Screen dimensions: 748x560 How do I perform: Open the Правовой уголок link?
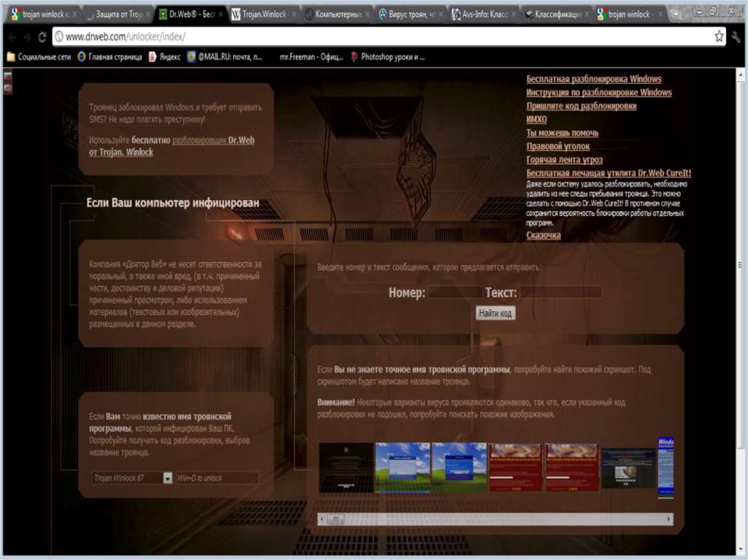(557, 146)
